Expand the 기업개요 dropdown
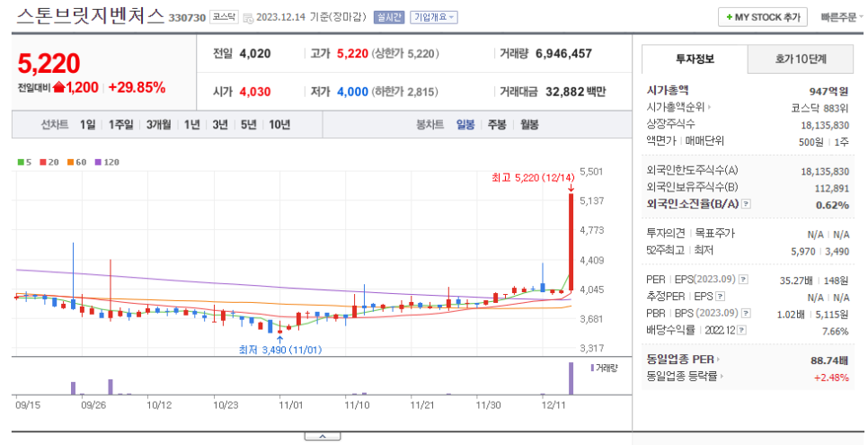Viewport: 868px width, 445px height. pos(433,17)
